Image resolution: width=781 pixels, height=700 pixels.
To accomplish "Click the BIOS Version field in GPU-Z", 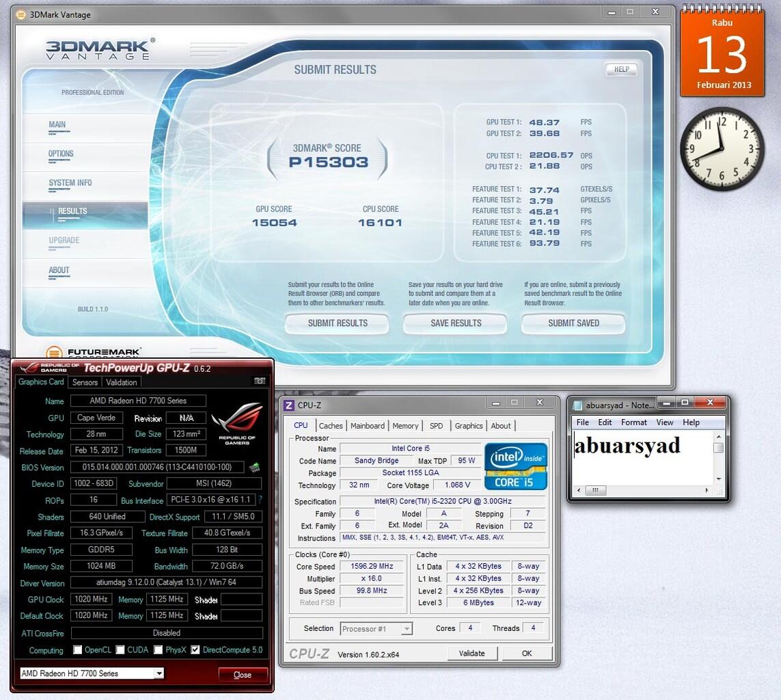I will pos(157,468).
